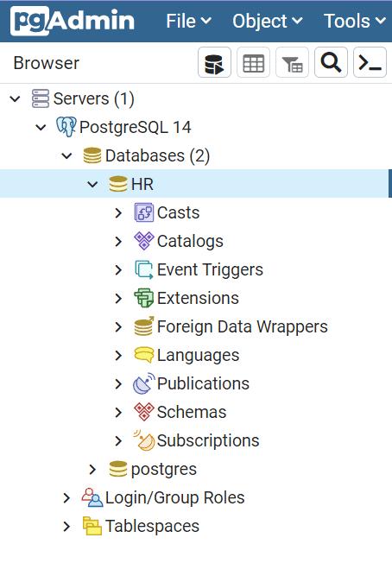Collapse the Servers (1) node

15,98
